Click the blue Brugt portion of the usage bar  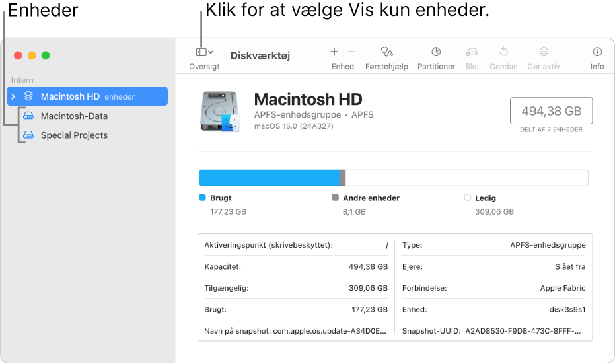click(x=269, y=178)
